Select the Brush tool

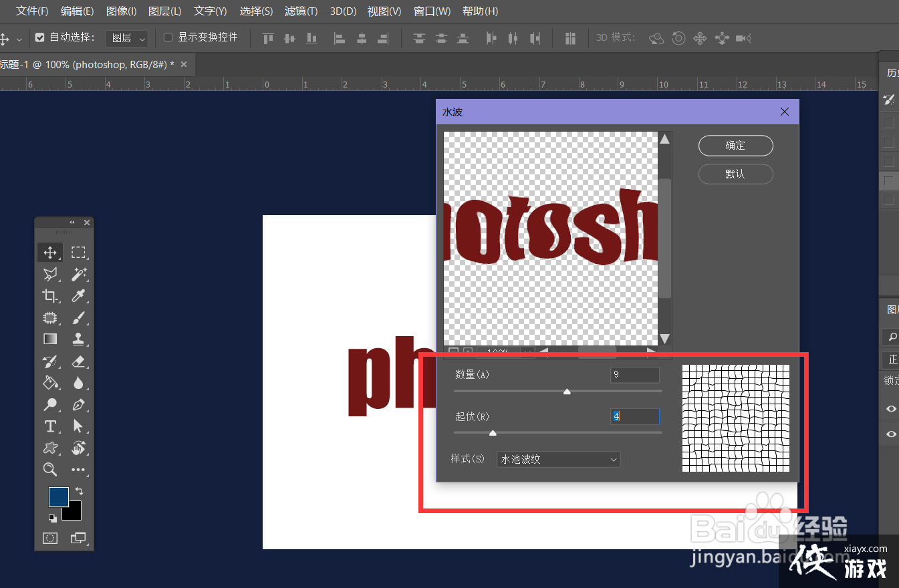78,317
